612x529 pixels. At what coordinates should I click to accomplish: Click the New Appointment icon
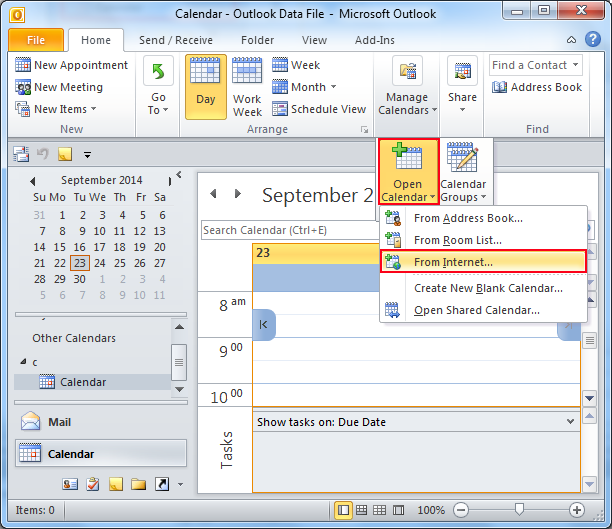pyautogui.click(x=23, y=65)
